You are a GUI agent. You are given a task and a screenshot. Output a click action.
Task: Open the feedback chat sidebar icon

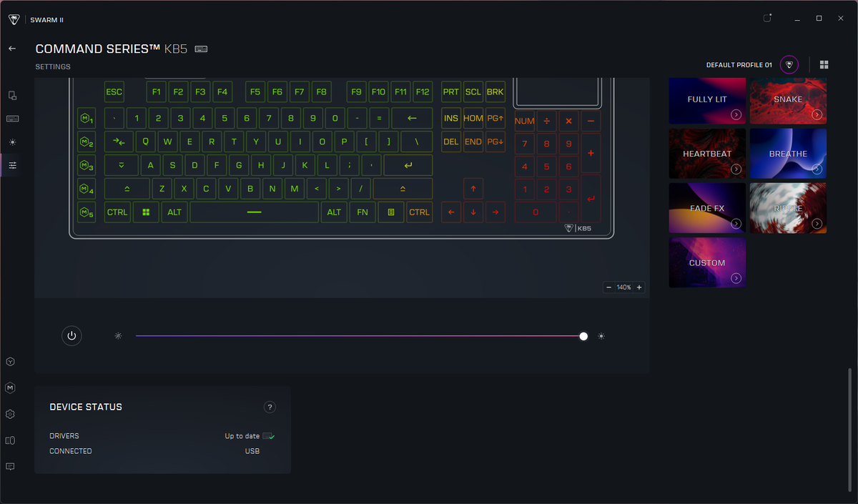tap(10, 466)
